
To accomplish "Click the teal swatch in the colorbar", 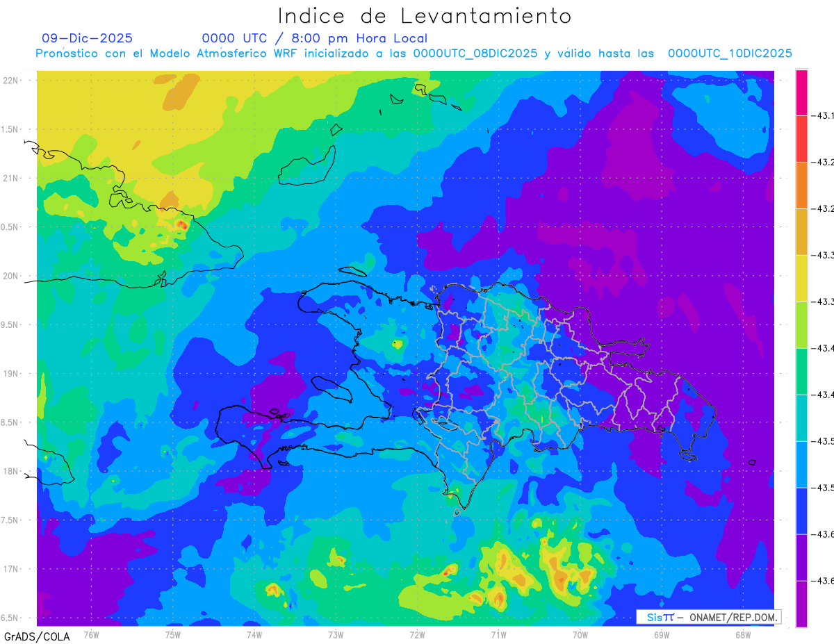I will (x=801, y=418).
